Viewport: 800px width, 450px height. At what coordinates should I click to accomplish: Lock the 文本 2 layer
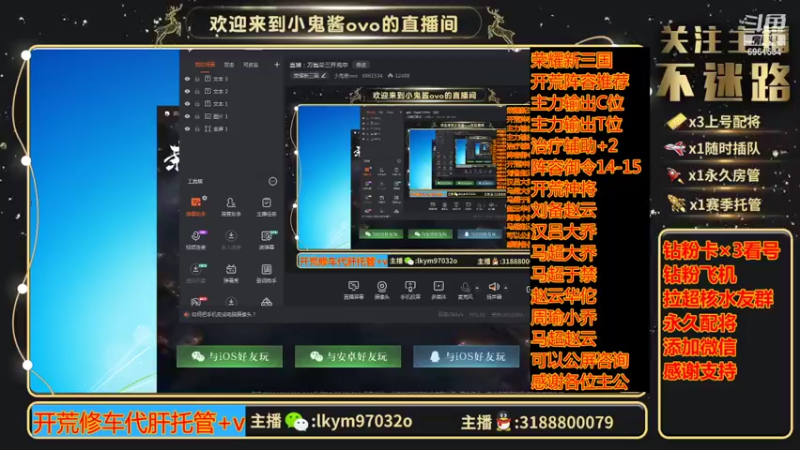coord(197,91)
